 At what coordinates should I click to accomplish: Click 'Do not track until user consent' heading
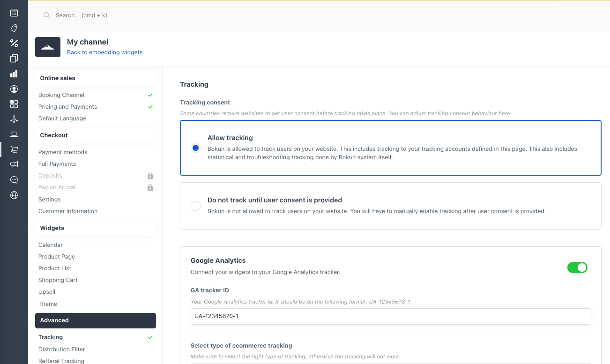tap(275, 200)
